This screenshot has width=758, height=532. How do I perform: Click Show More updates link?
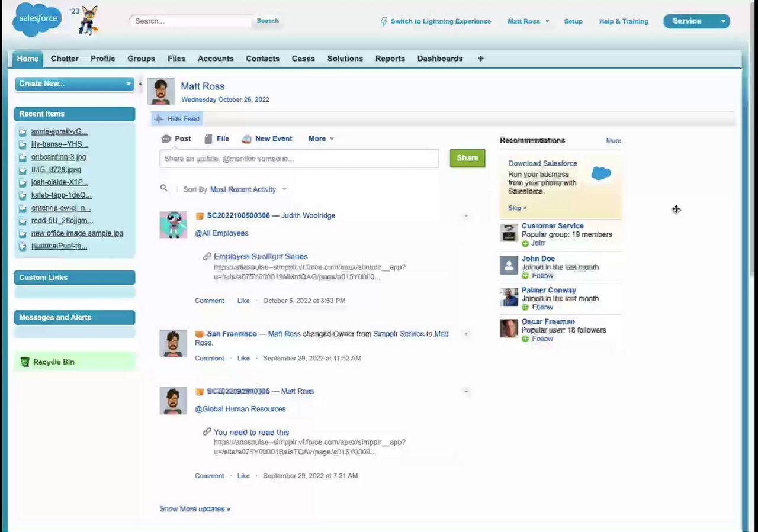point(195,509)
